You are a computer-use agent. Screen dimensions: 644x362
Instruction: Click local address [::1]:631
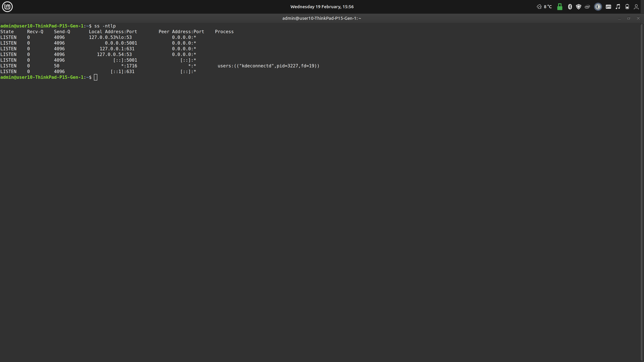(x=122, y=72)
